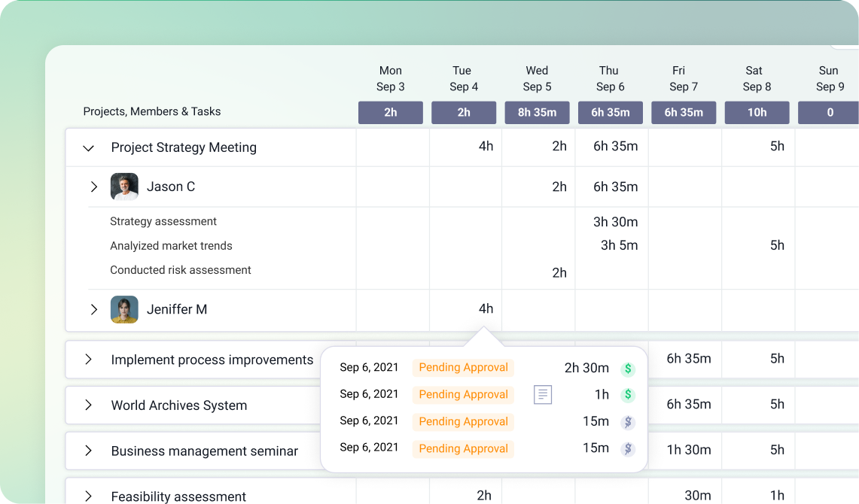This screenshot has height=504, width=859.
Task: Expand Jeniffer M member row
Action: tap(93, 309)
